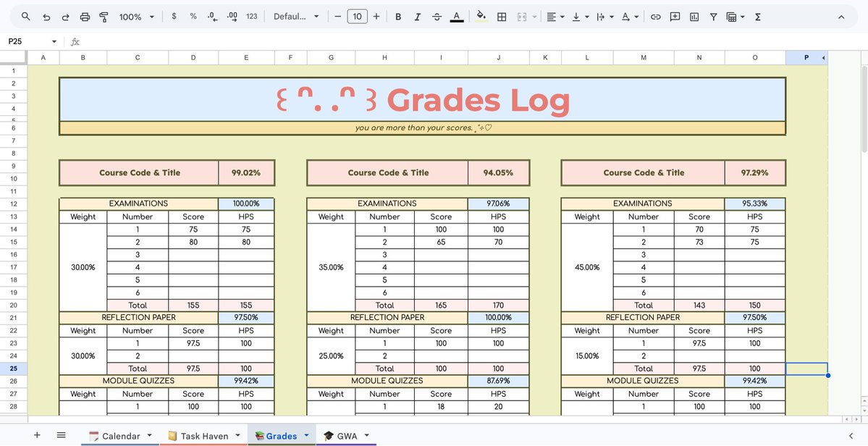868x446 pixels.
Task: Select the 99.02% course grade cell
Action: click(x=246, y=172)
